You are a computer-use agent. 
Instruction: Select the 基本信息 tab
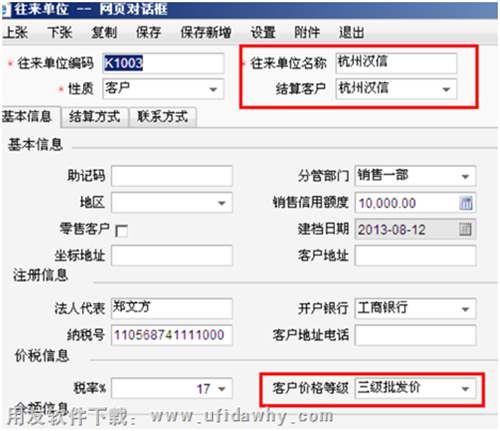click(x=29, y=117)
